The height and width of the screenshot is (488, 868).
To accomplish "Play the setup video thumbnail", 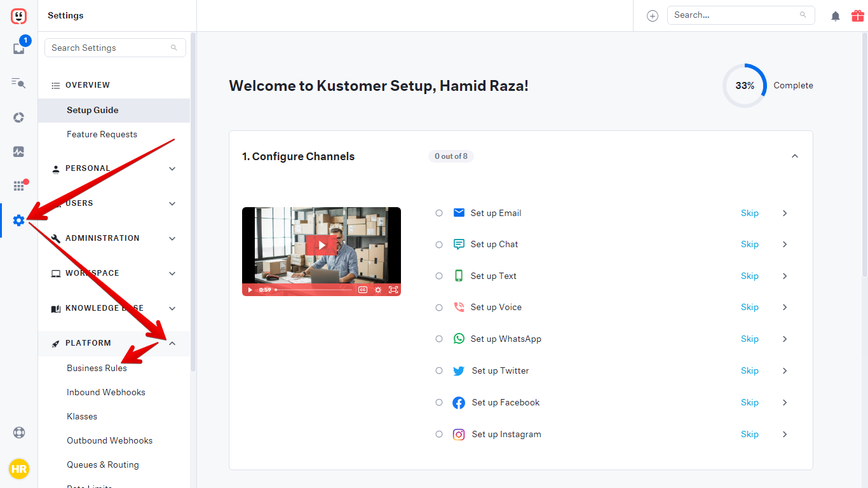I will pyautogui.click(x=322, y=245).
